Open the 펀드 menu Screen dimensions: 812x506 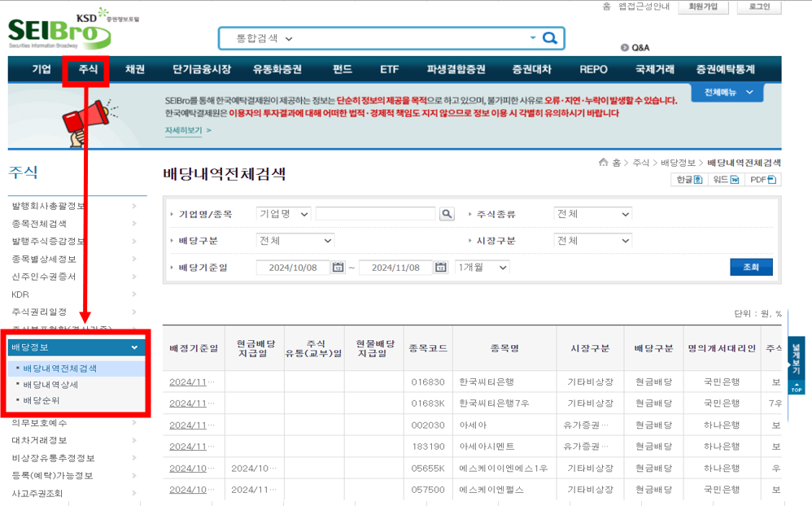click(x=343, y=69)
